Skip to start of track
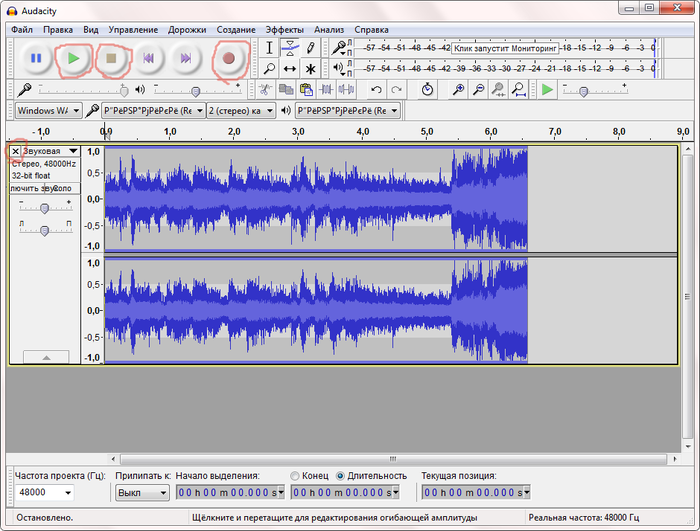 [x=149, y=59]
